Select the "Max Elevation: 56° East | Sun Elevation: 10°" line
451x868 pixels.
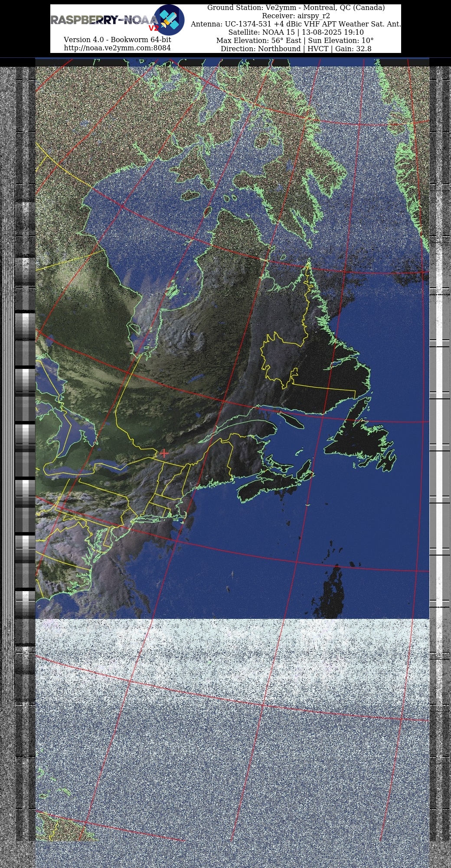(295, 41)
